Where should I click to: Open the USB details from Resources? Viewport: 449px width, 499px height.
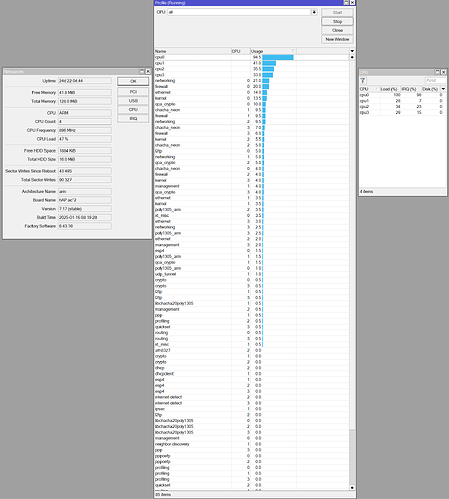coord(133,101)
